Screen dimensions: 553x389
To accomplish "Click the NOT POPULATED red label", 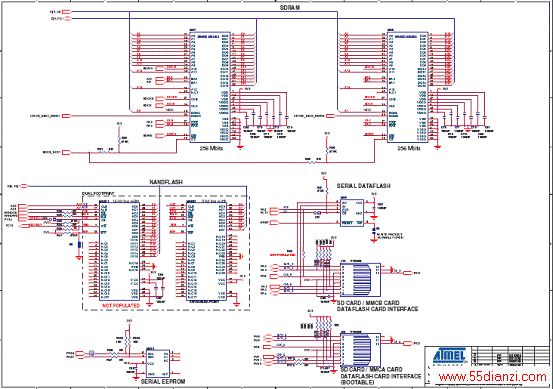I will [121, 305].
